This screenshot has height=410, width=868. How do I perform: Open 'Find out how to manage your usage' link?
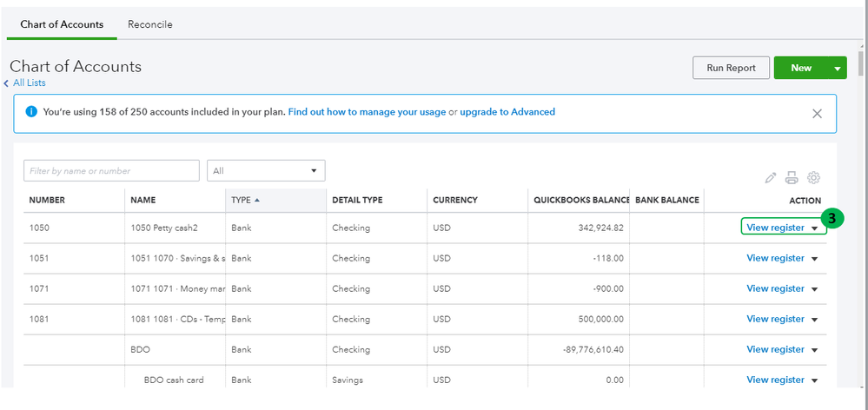367,112
